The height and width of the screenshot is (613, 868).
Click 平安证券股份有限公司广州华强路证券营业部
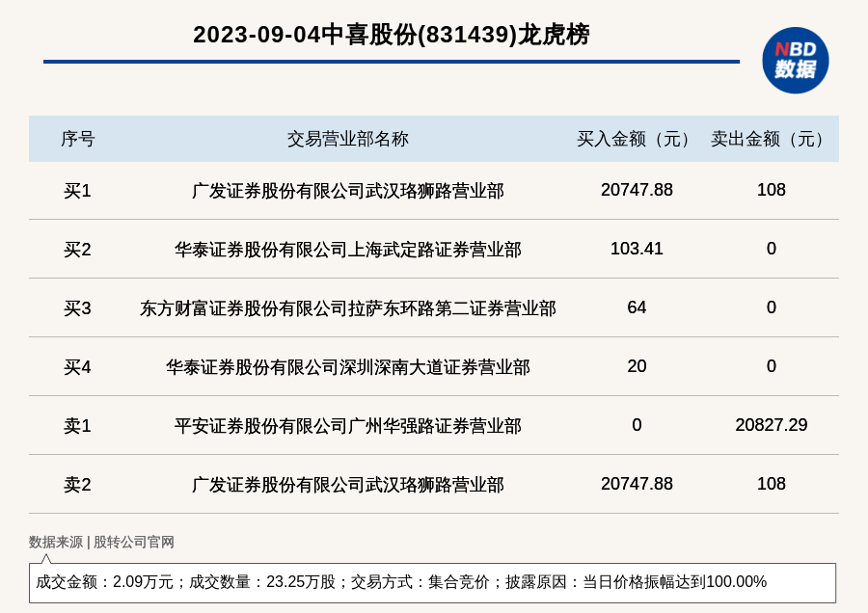tap(347, 425)
